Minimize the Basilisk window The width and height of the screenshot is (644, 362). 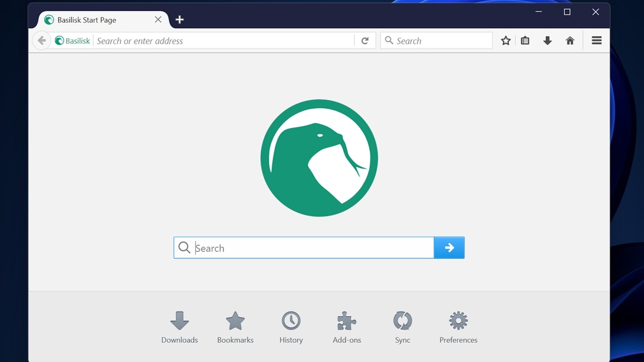538,12
